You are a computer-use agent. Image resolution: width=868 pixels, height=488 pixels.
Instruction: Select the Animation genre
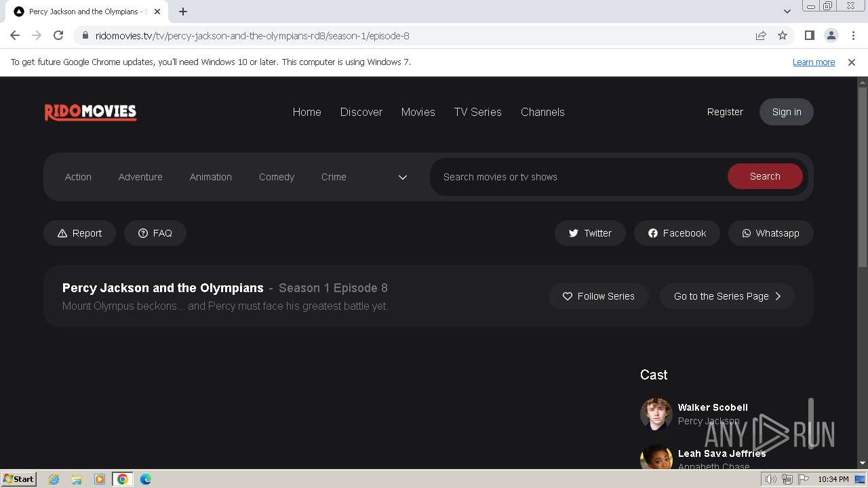(x=210, y=177)
